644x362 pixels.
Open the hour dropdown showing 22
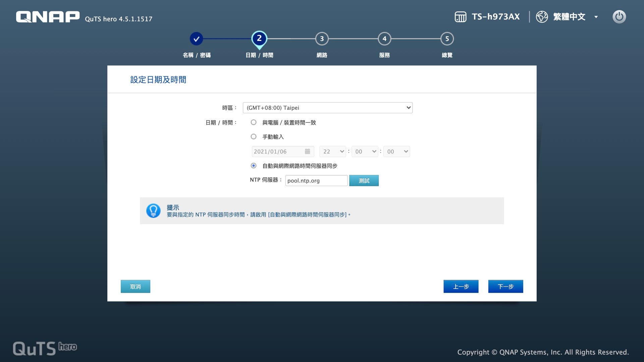click(x=333, y=152)
